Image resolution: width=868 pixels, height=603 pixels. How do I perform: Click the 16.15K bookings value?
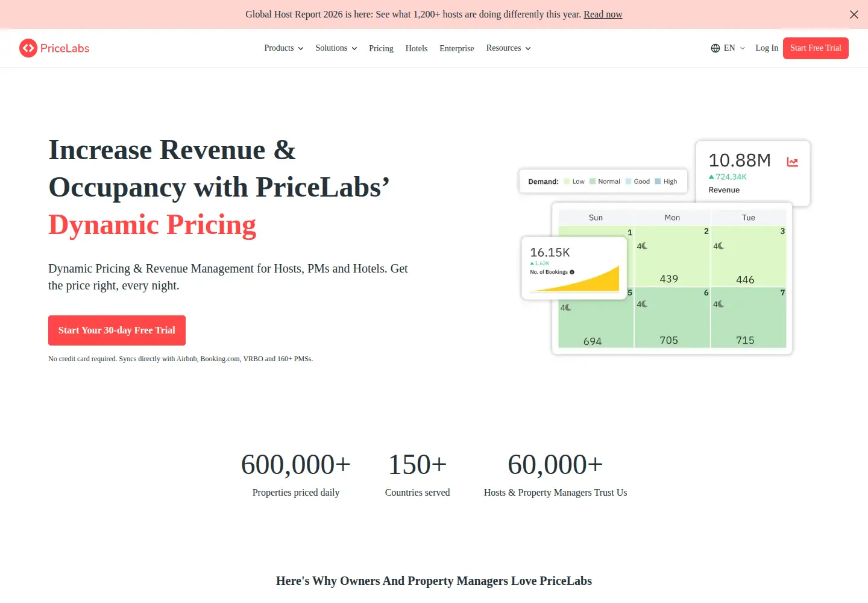click(x=550, y=253)
